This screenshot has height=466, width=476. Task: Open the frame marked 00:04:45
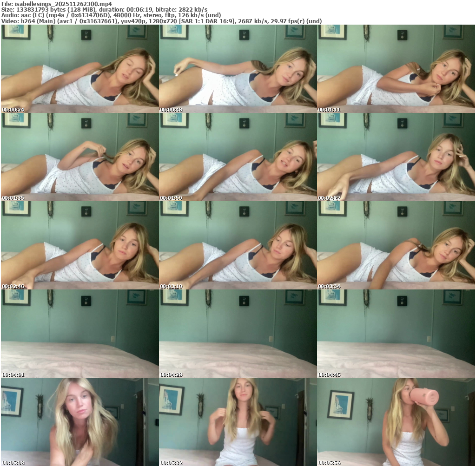[x=396, y=334]
